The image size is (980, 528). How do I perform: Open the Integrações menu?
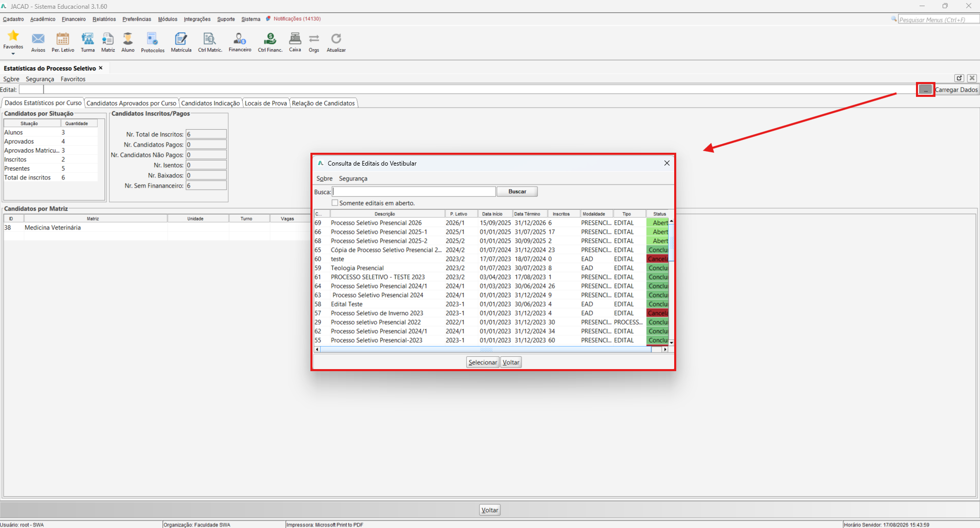[x=197, y=19]
